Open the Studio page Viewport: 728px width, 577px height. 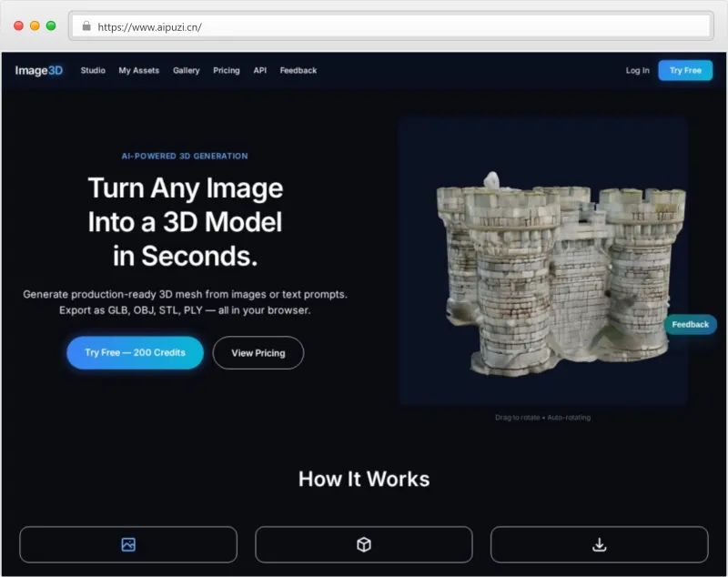pyautogui.click(x=93, y=70)
